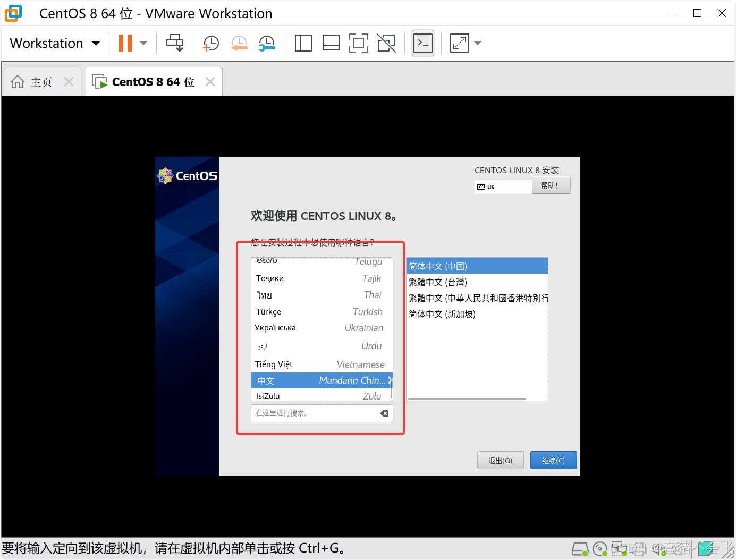Pause the virtual machine

pos(125,43)
